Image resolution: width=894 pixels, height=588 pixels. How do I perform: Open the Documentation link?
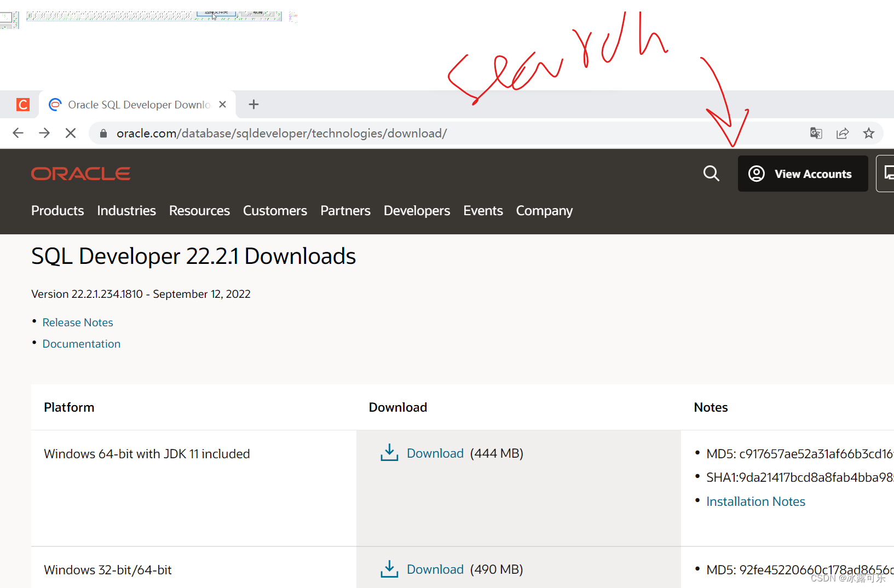pyautogui.click(x=82, y=344)
